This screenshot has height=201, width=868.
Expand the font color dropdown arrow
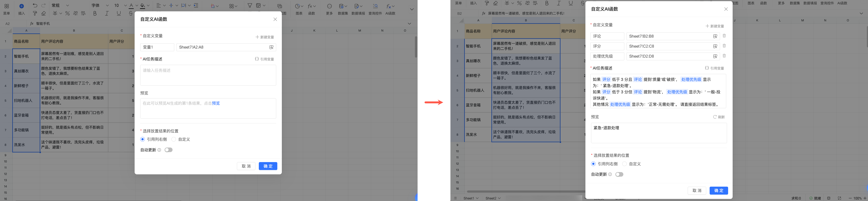[137, 6]
